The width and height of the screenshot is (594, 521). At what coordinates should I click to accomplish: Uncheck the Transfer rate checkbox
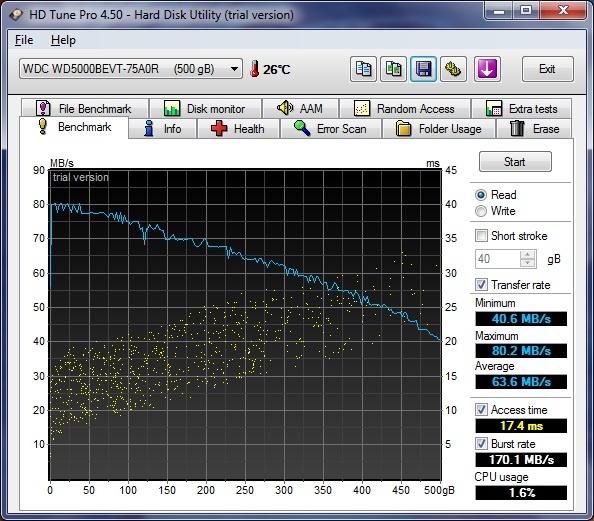[481, 285]
